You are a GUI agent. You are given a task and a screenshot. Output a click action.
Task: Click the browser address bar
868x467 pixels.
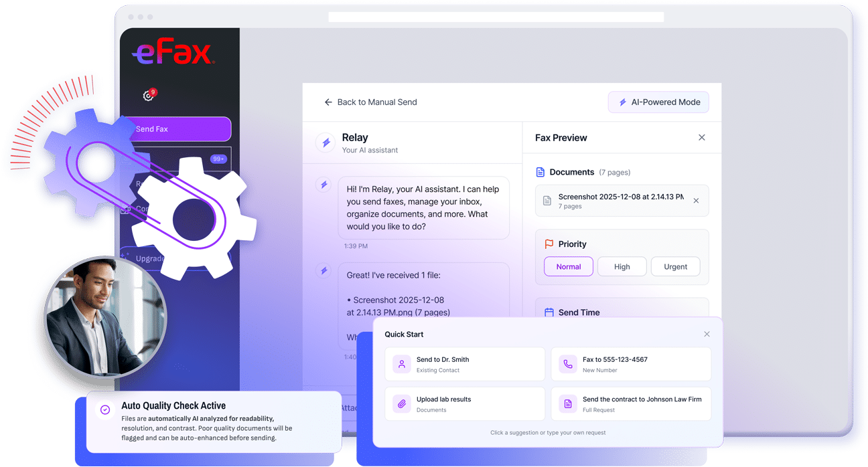tap(496, 17)
